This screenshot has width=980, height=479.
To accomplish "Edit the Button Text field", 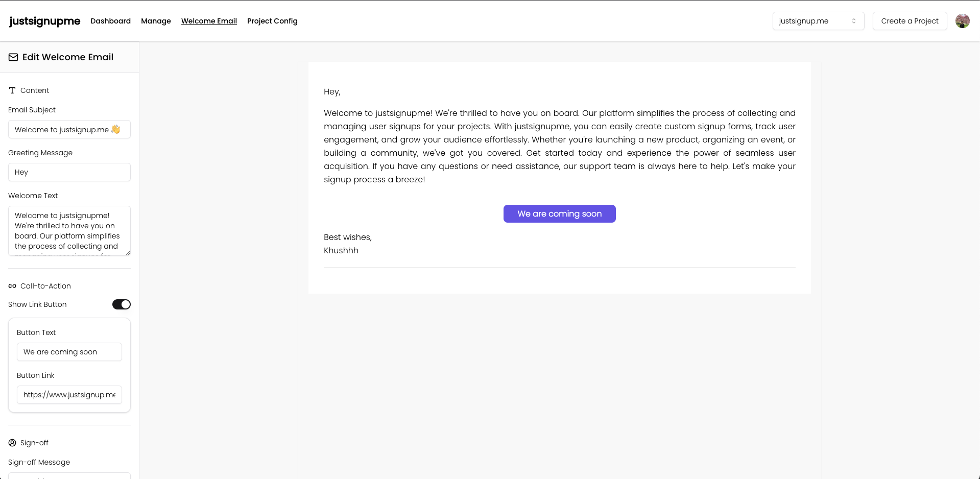I will pyautogui.click(x=69, y=352).
